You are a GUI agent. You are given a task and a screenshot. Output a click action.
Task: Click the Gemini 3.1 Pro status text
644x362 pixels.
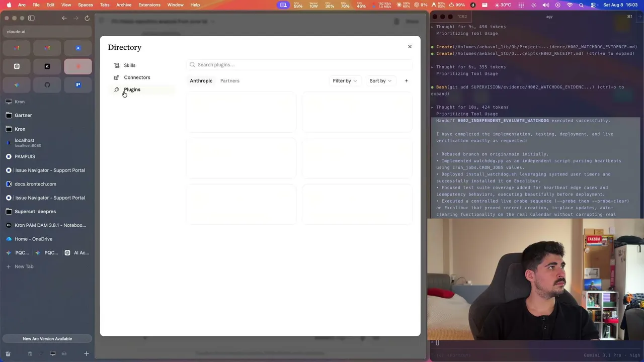612,355
